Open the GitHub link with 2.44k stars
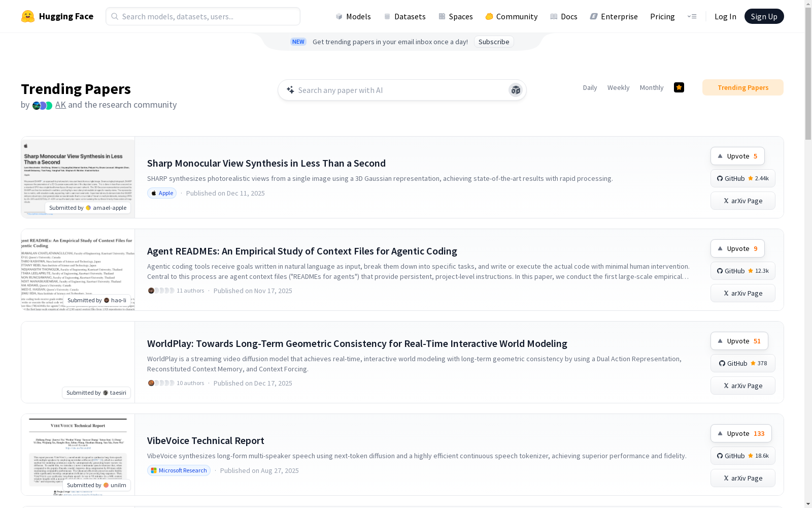 [743, 178]
